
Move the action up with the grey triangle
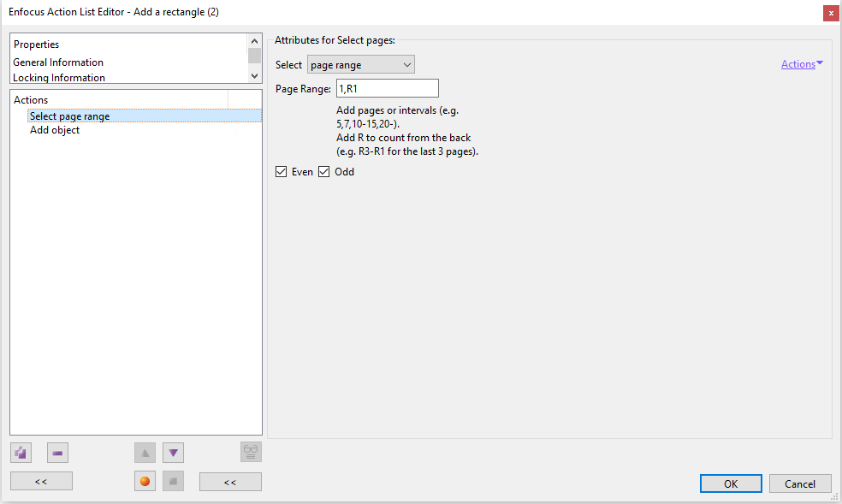[x=145, y=453]
